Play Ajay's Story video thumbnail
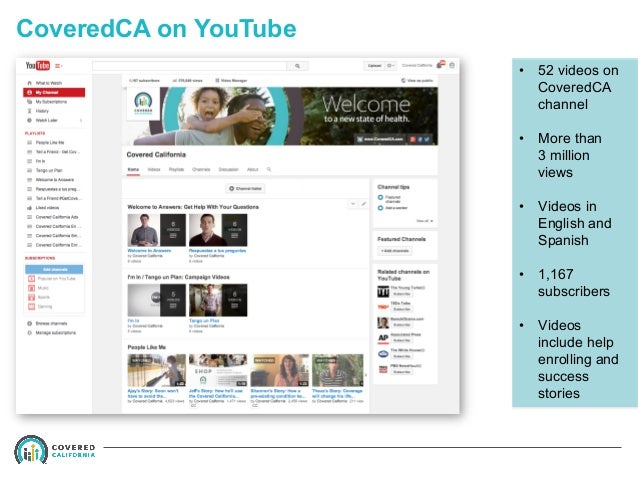This screenshot has height=479, width=638. coord(157,370)
